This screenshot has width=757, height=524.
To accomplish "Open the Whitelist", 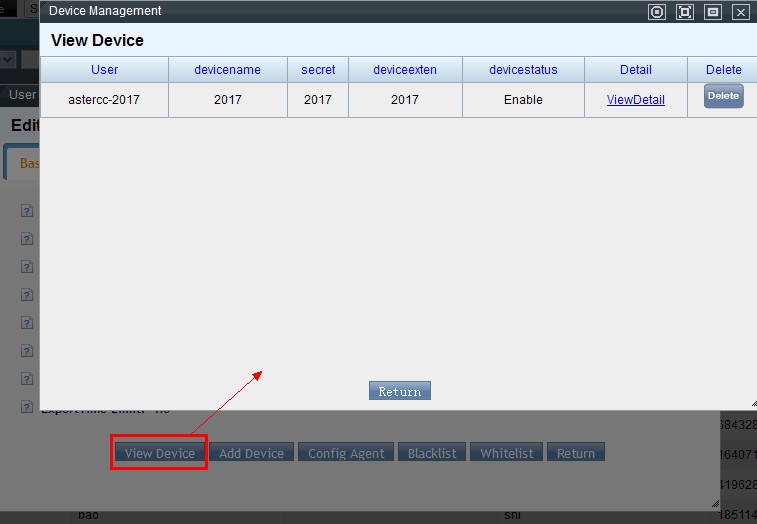I will pyautogui.click(x=507, y=453).
